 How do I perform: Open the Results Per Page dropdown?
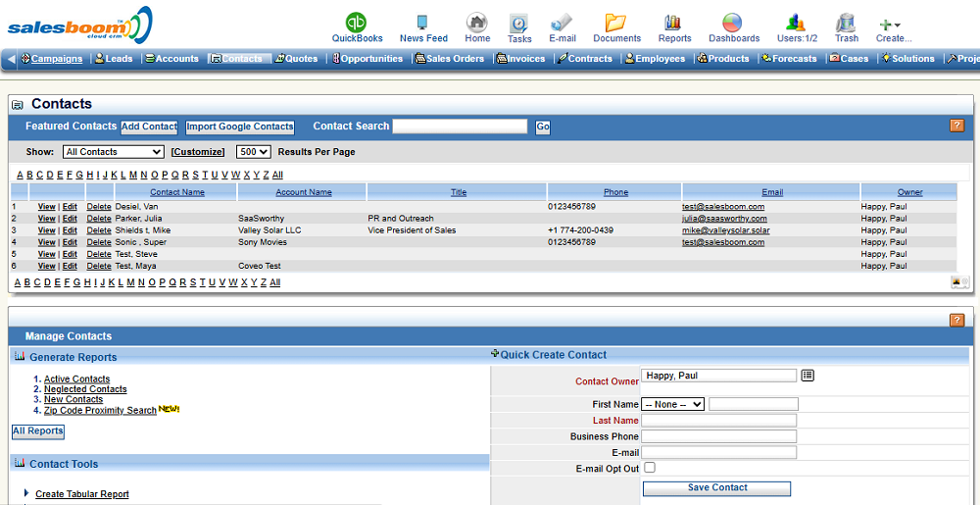(x=254, y=152)
